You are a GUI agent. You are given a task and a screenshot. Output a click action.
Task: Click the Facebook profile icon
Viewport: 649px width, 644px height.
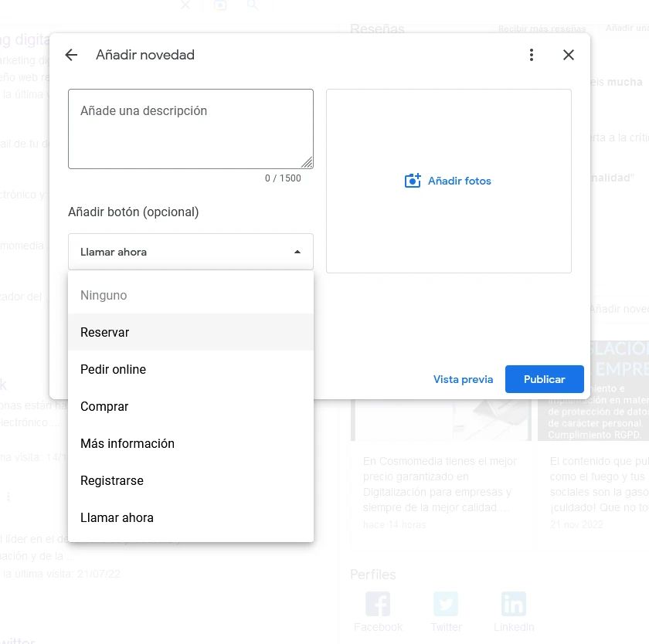pyautogui.click(x=378, y=604)
